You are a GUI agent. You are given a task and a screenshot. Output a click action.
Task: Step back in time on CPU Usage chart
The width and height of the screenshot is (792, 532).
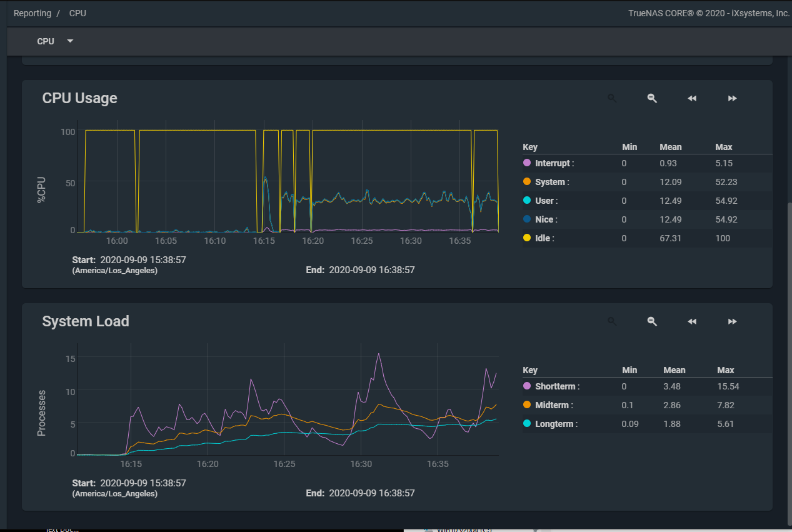click(x=692, y=98)
